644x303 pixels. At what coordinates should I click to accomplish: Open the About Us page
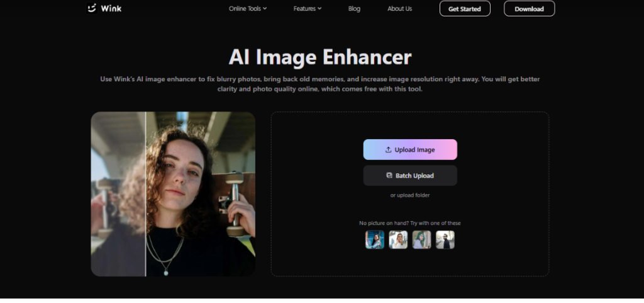399,9
